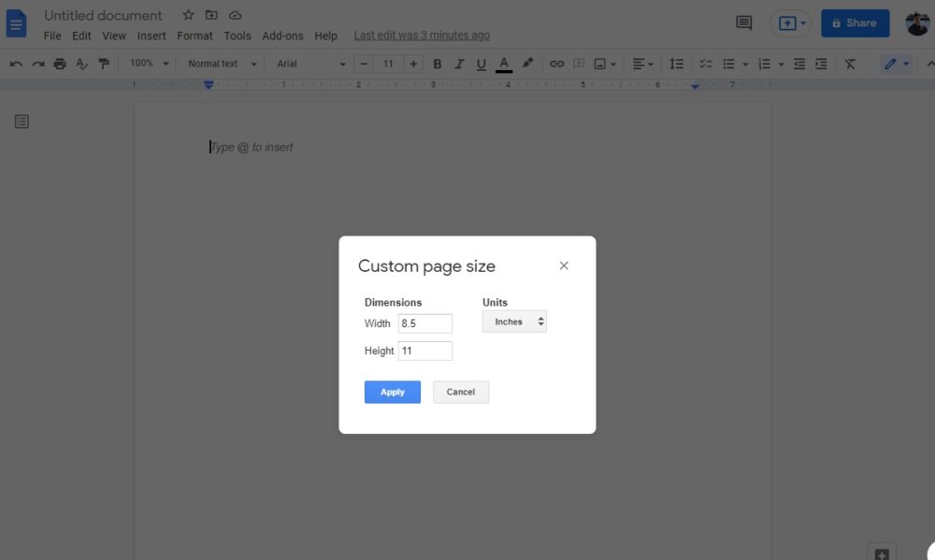935x560 pixels.
Task: Select the paint format tool
Action: click(105, 64)
